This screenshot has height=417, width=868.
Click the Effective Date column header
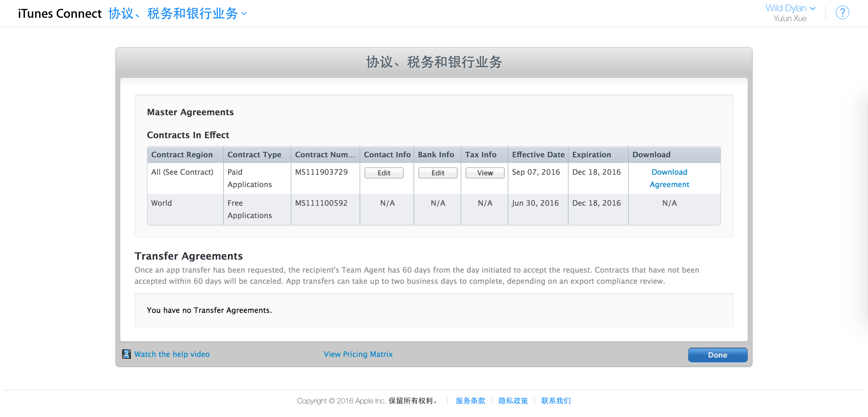tap(538, 155)
